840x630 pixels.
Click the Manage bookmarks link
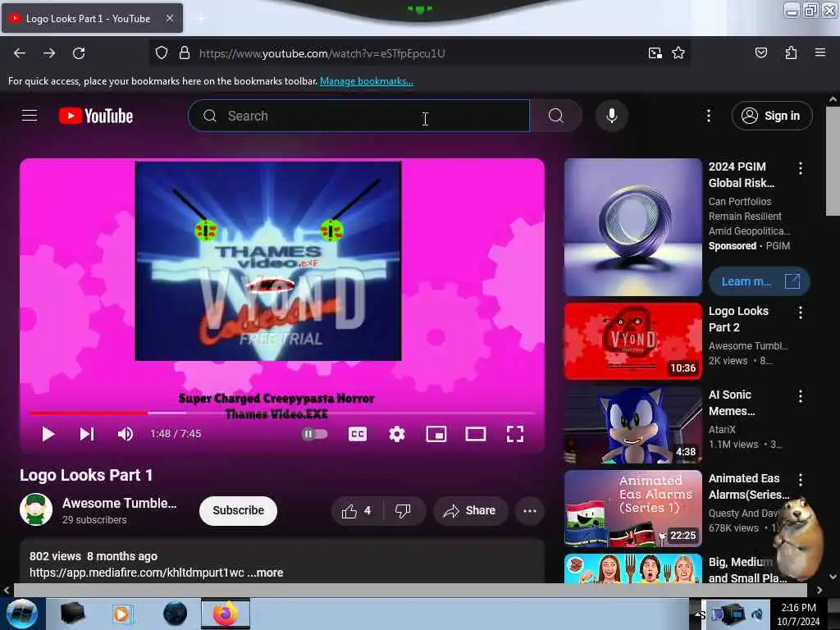(367, 81)
